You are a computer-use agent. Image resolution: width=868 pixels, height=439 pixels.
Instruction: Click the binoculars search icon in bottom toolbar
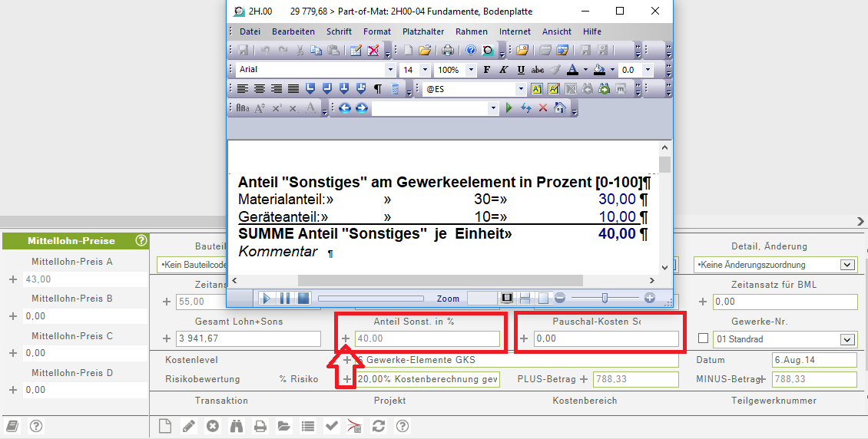[x=237, y=426]
